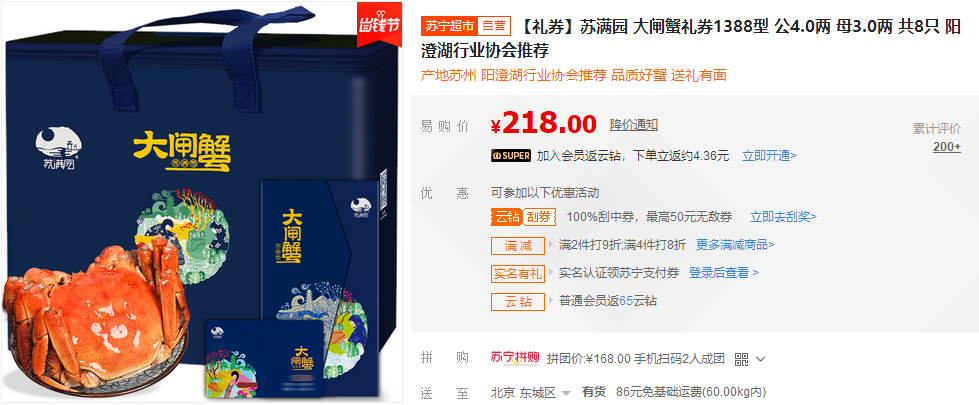Click the 65 云钻 points number

626,301
